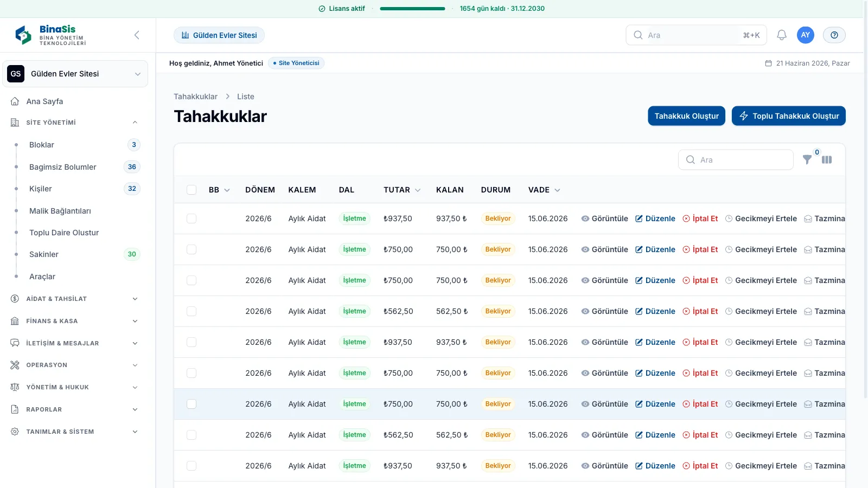The width and height of the screenshot is (868, 488).
Task: Click the Operasyon tools icon
Action: coord(15,365)
